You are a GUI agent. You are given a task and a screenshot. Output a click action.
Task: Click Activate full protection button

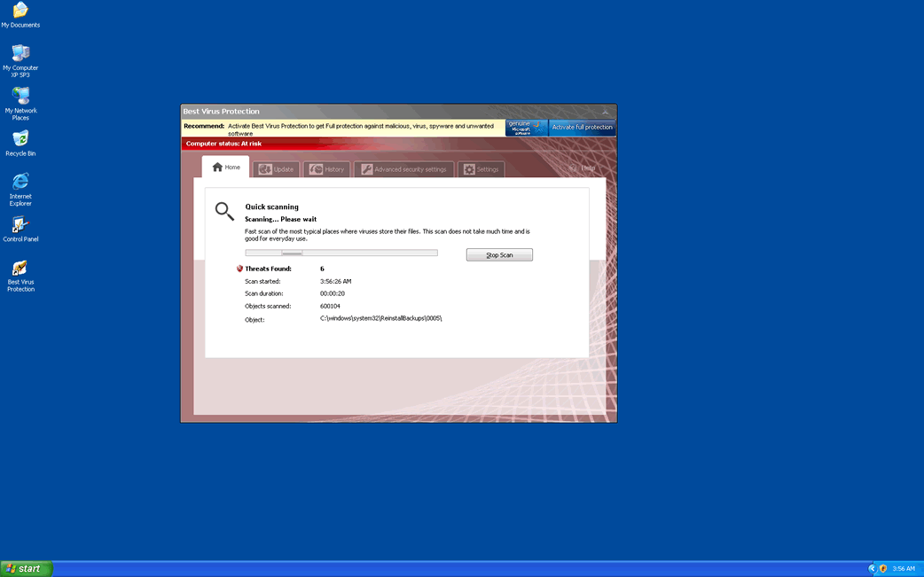pos(582,128)
